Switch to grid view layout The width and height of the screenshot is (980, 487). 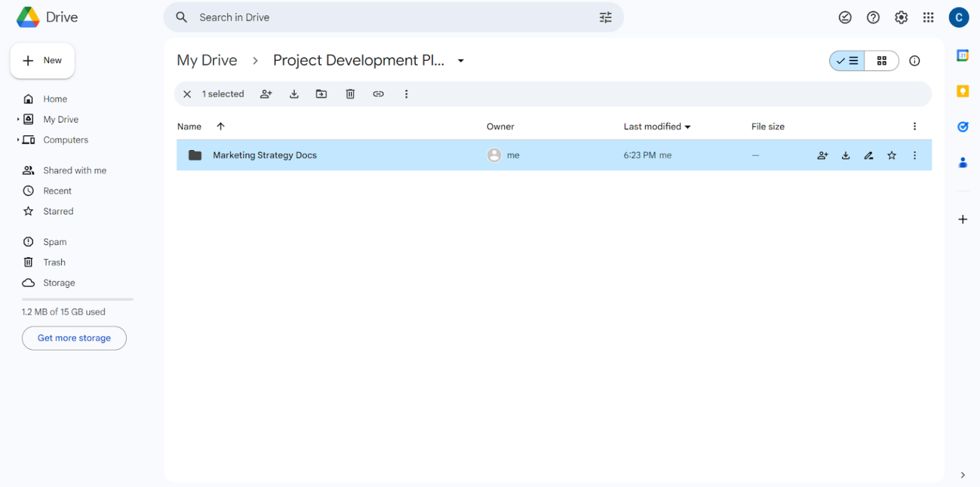pyautogui.click(x=882, y=61)
